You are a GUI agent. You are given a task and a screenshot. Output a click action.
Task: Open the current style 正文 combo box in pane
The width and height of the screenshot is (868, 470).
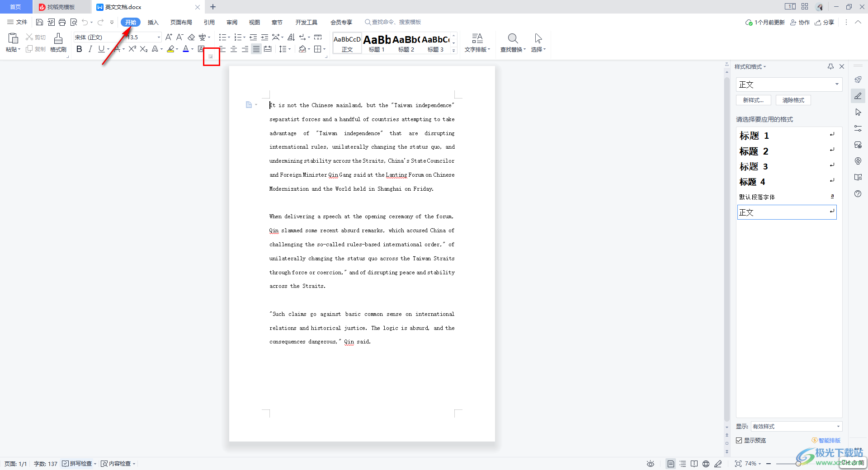click(x=789, y=85)
